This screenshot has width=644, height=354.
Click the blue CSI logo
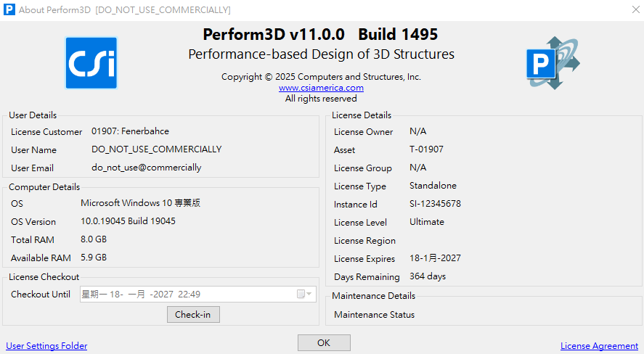91,63
